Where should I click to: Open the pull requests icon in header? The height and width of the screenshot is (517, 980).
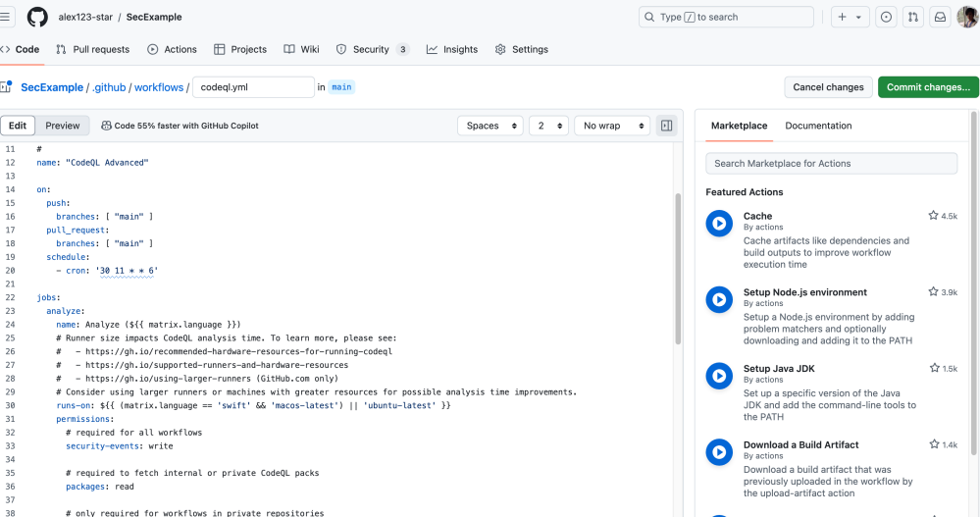tap(913, 17)
